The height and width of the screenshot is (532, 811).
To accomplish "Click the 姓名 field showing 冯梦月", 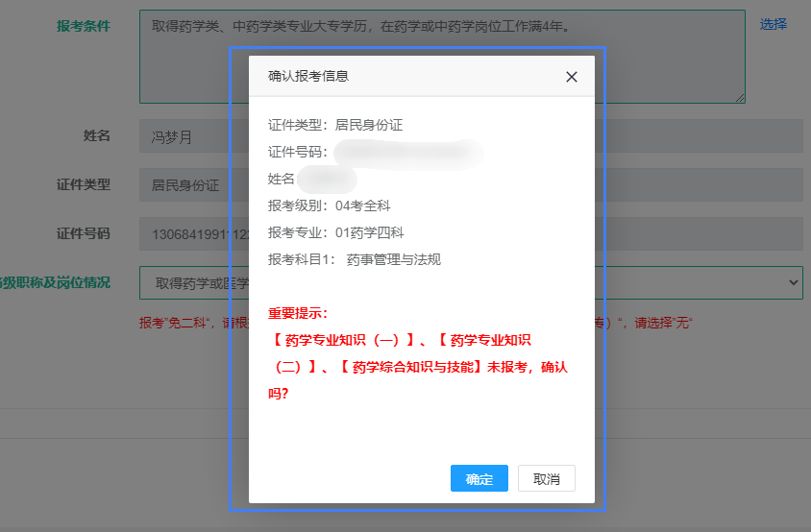I will [183, 136].
